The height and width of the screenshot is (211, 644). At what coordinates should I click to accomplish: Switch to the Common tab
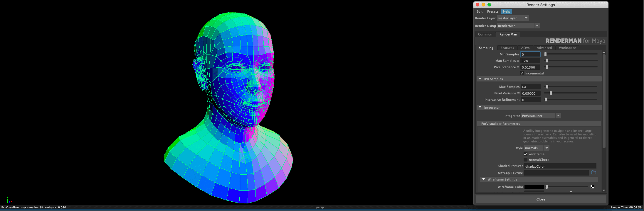click(x=485, y=34)
